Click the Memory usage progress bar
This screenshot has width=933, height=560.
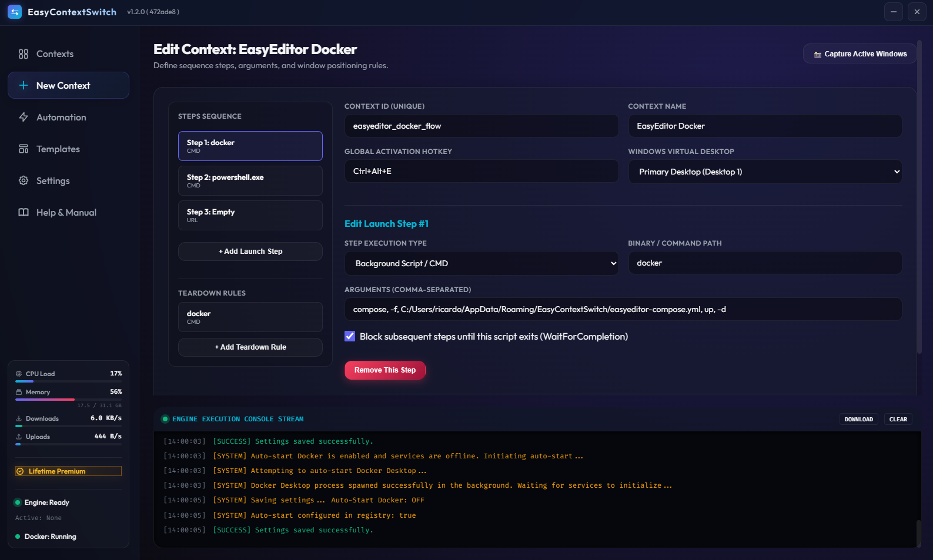point(68,400)
